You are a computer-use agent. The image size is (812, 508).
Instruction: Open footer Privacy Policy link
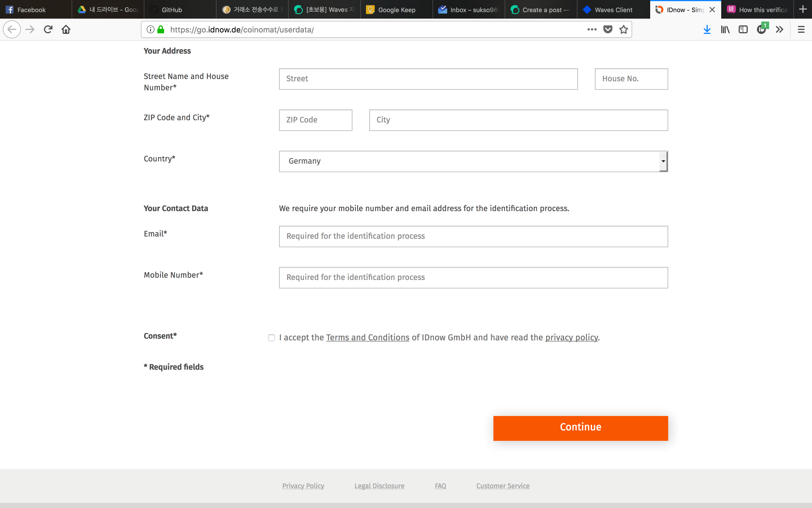[x=303, y=486]
